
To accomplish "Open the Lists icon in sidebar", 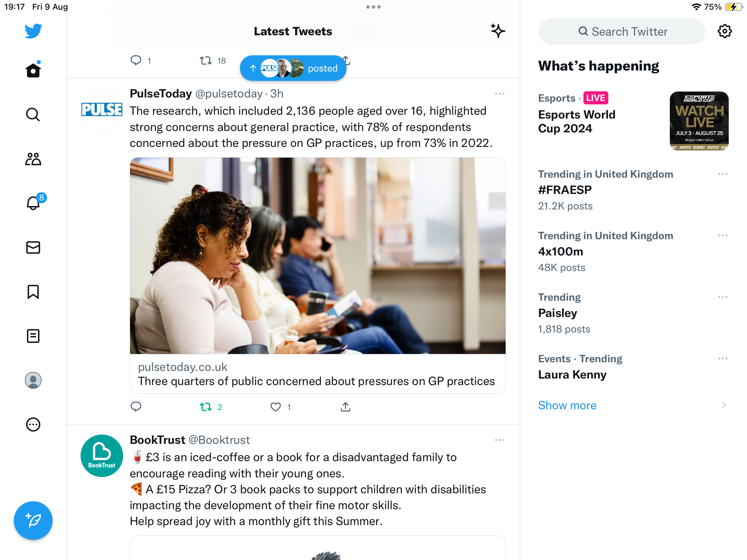I will pos(33,336).
